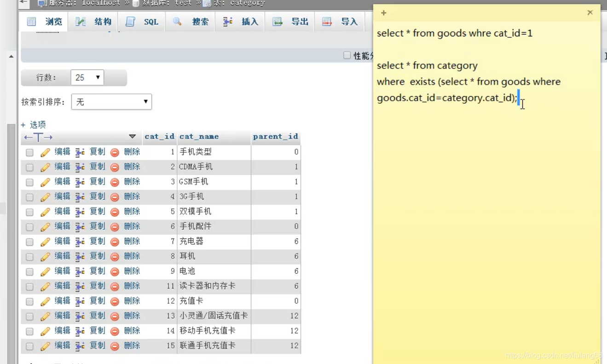
Task: Sort by the cat_name column header
Action: (199, 137)
